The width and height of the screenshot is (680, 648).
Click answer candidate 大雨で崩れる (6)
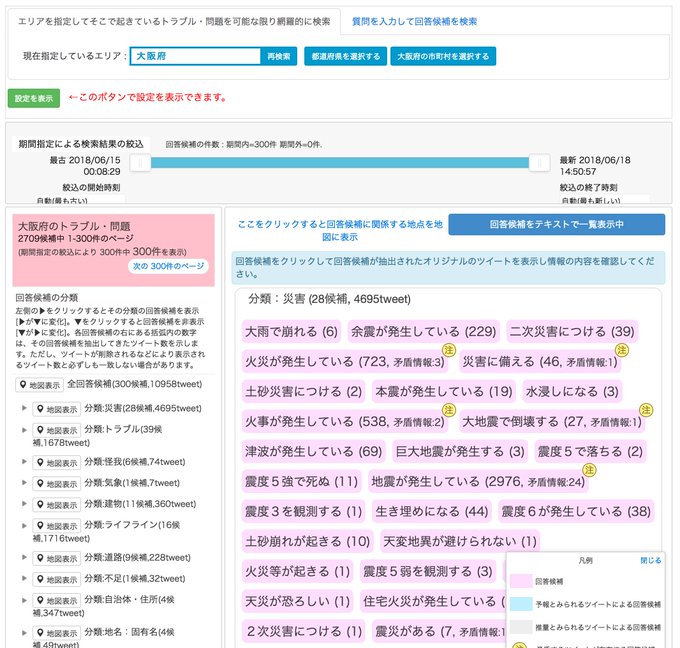tap(291, 332)
